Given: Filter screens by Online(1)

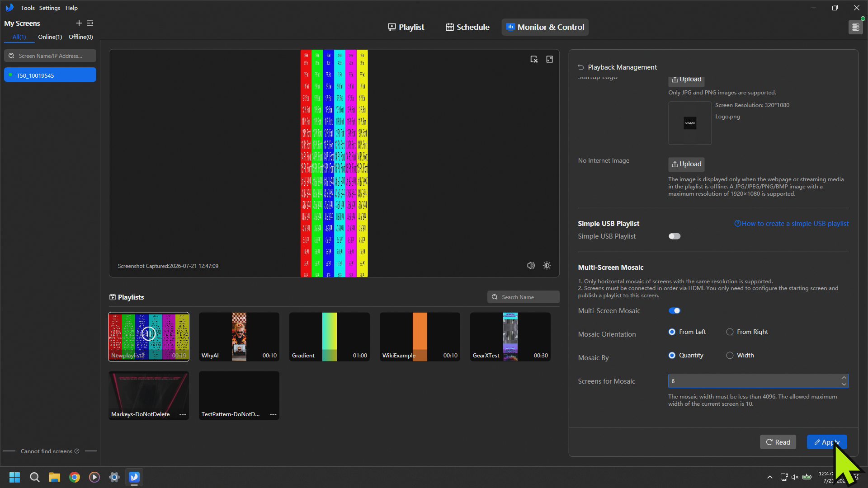Looking at the screenshot, I should (x=50, y=37).
